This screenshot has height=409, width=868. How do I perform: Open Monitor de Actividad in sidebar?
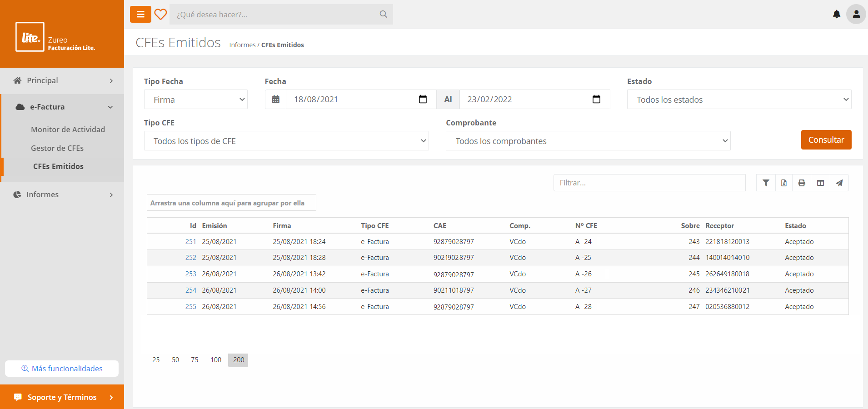coord(68,130)
